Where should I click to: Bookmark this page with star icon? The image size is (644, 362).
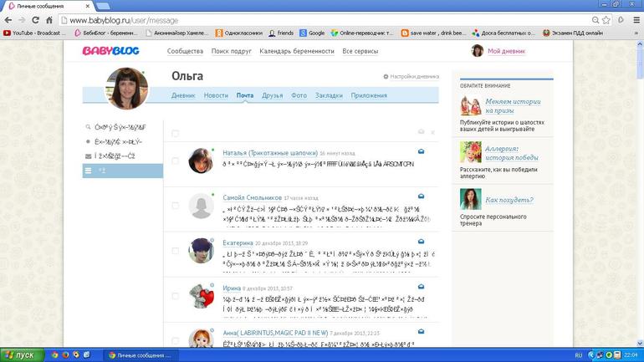pos(606,20)
